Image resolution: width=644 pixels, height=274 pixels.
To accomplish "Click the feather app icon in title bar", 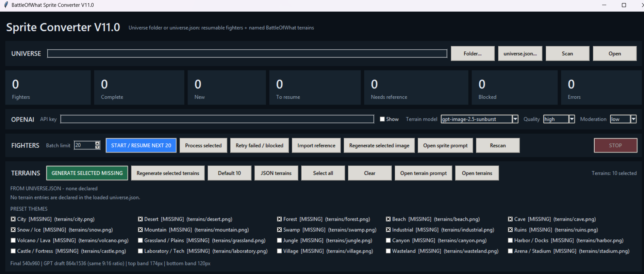I will pos(5,5).
